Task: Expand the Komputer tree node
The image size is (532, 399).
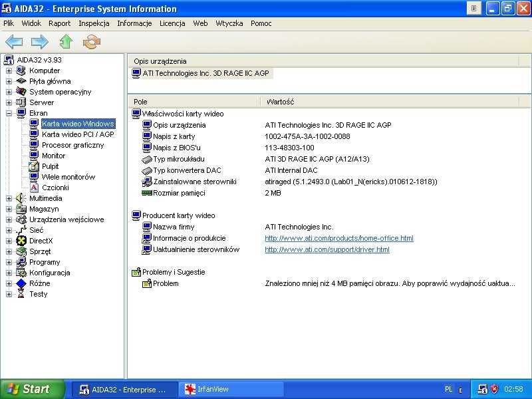Action: 9,70
